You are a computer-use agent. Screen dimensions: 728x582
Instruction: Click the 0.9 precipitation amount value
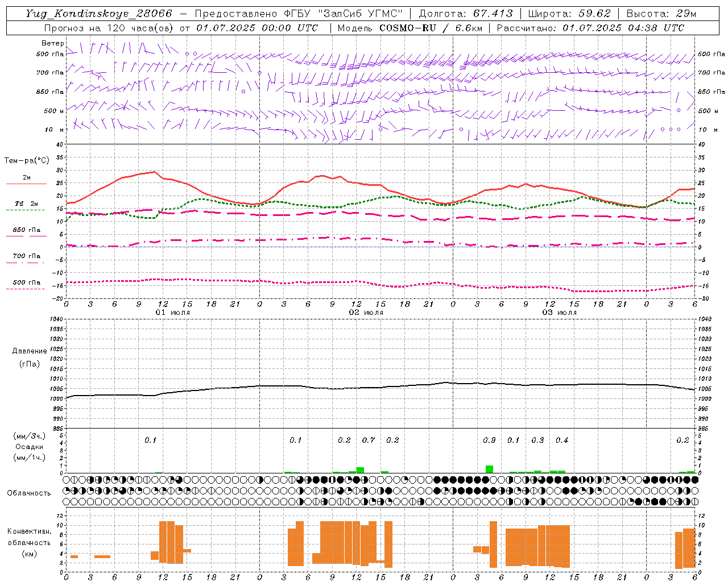[x=489, y=440]
